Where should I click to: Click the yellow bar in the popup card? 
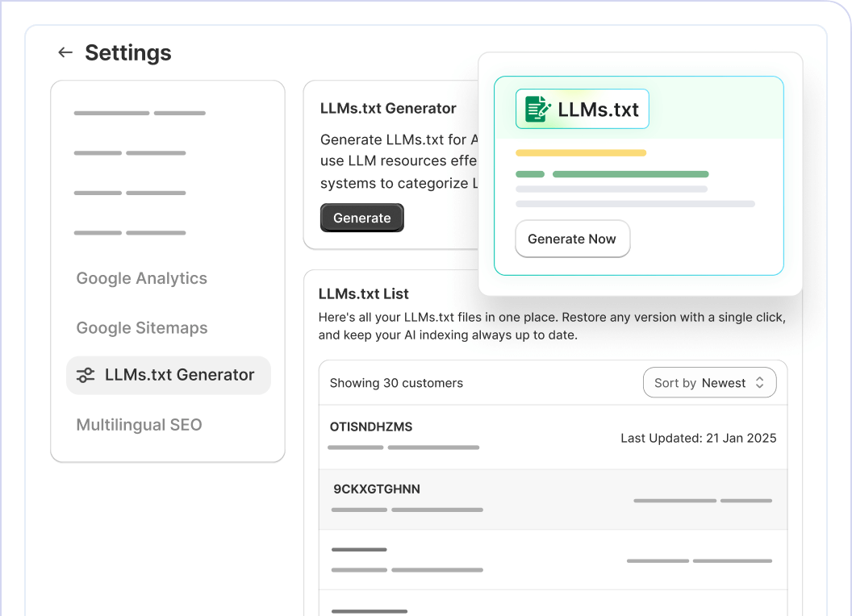581,152
